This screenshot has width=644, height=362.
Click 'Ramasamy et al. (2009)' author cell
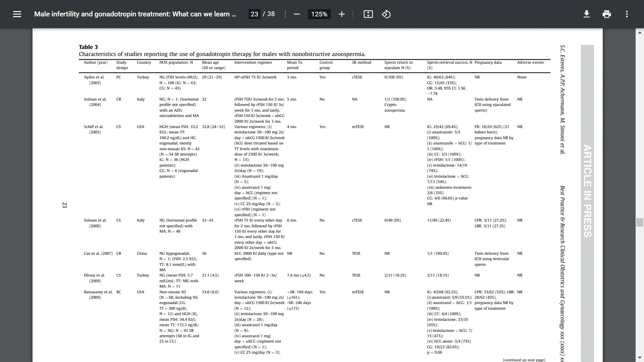click(x=98, y=295)
